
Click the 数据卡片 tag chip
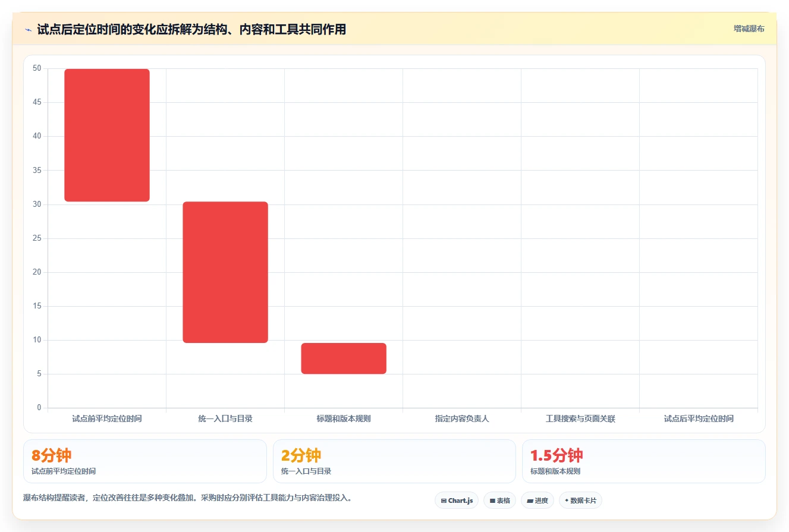click(580, 500)
